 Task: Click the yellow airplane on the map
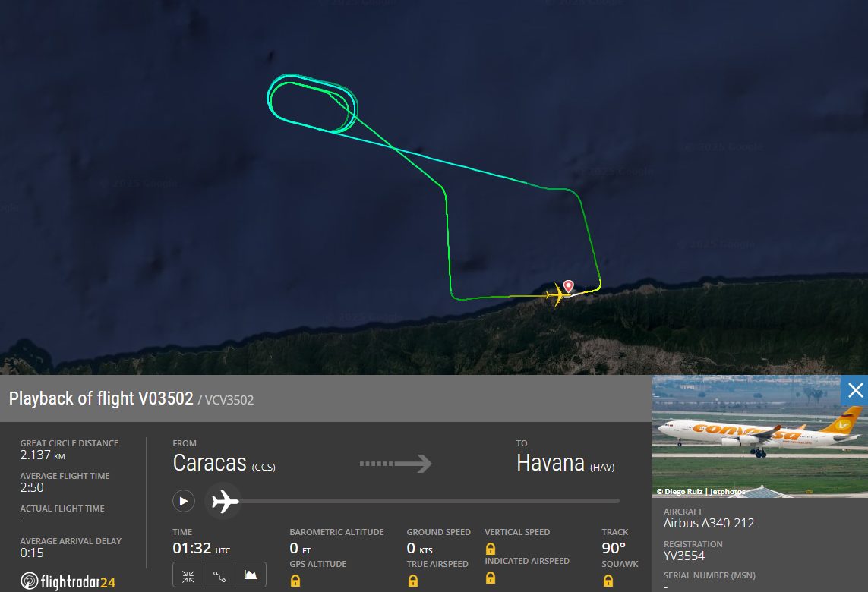tap(557, 294)
